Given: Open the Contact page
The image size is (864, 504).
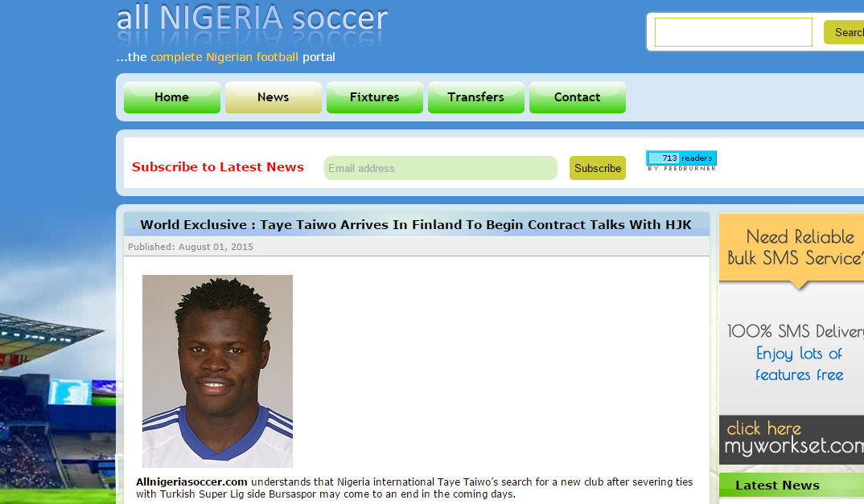Looking at the screenshot, I should 578,97.
